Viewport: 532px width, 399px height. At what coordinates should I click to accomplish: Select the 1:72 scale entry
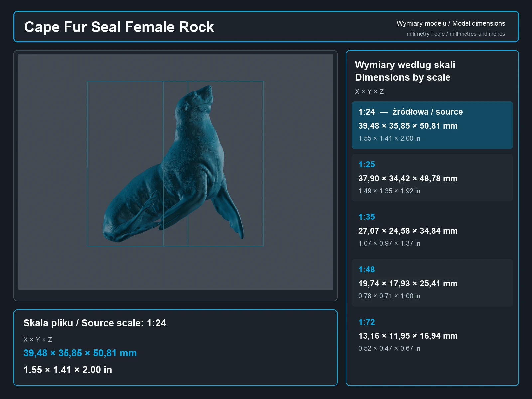pyautogui.click(x=432, y=335)
